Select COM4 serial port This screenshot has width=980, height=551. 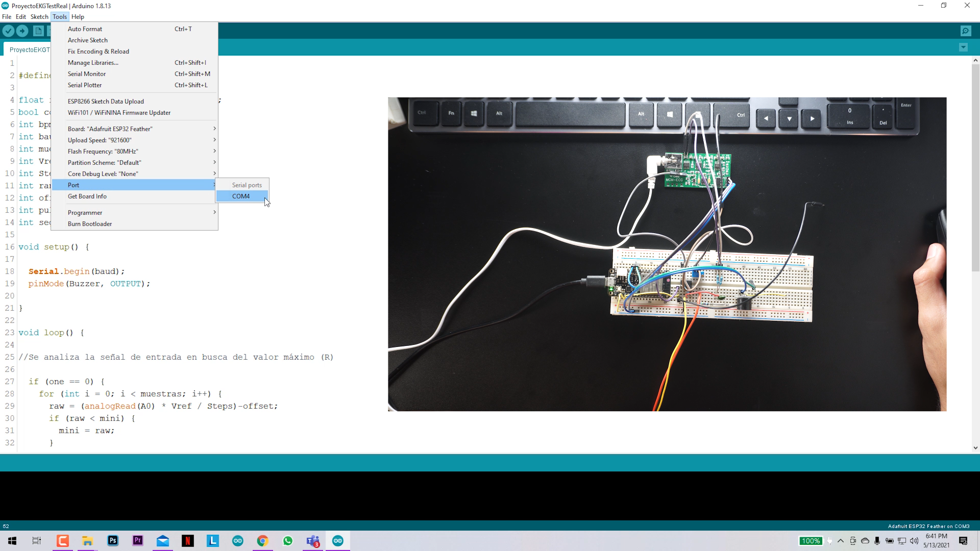click(240, 196)
